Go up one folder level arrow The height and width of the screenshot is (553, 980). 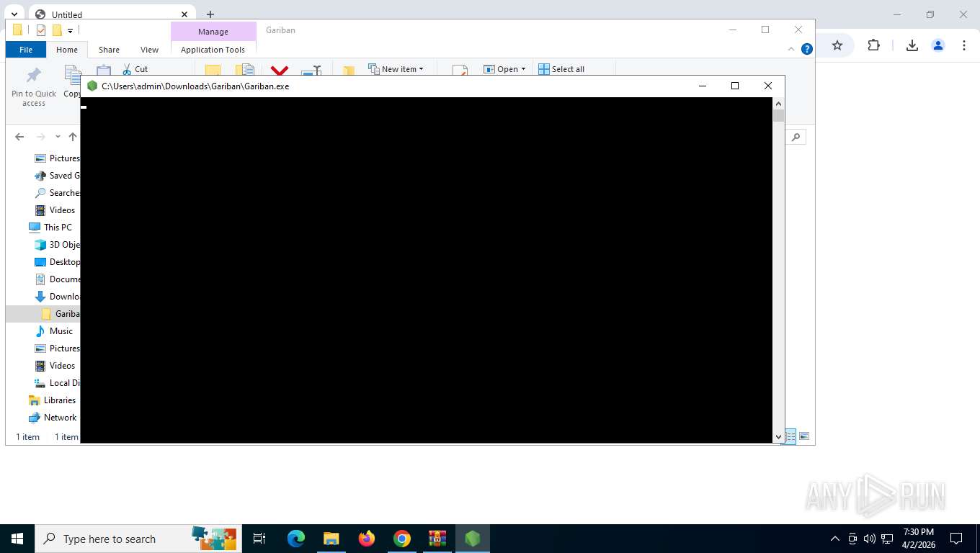(x=72, y=137)
